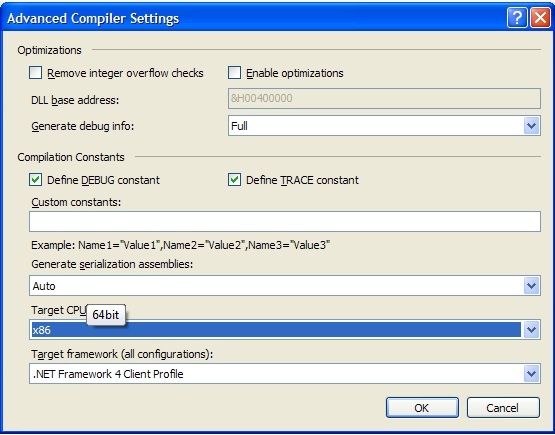Viewport: 555px width, 435px height.
Task: Check the Enable optimizations box
Action: tap(234, 73)
